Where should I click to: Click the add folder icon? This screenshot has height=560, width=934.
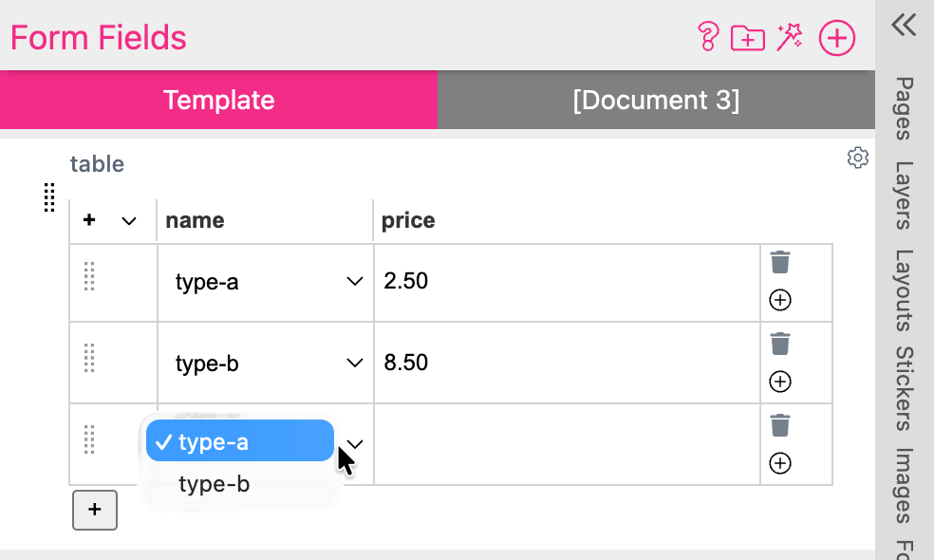click(x=748, y=38)
